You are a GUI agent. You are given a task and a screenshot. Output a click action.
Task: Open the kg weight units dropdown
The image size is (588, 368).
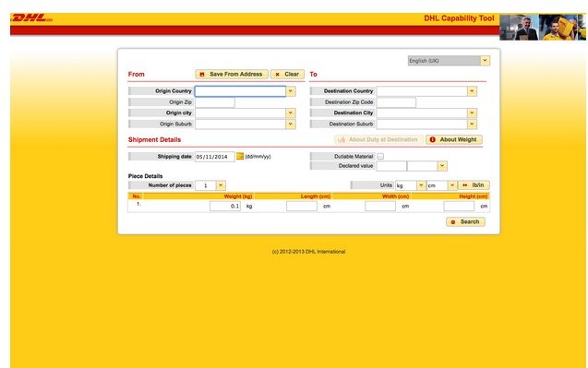pyautogui.click(x=421, y=185)
